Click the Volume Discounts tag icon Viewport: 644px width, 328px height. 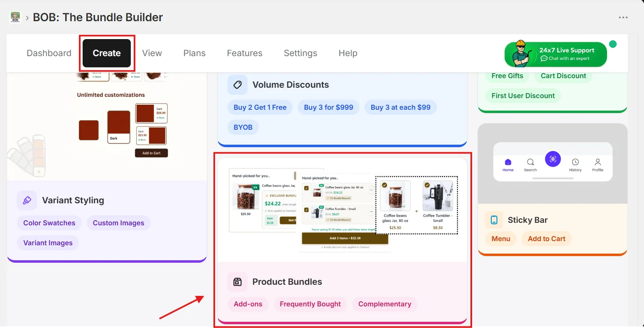tap(238, 85)
